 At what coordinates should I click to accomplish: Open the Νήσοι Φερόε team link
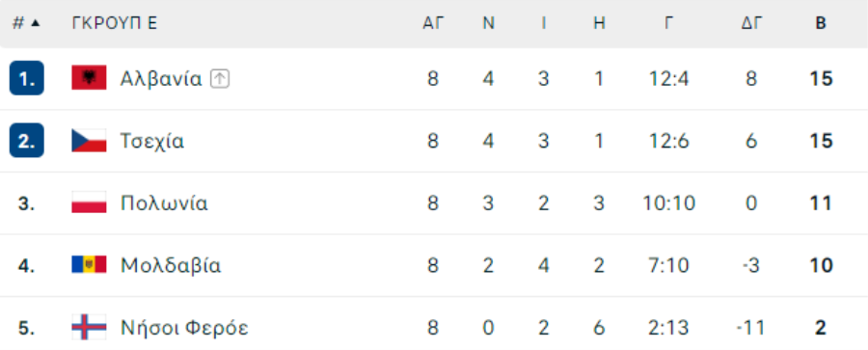(x=184, y=329)
